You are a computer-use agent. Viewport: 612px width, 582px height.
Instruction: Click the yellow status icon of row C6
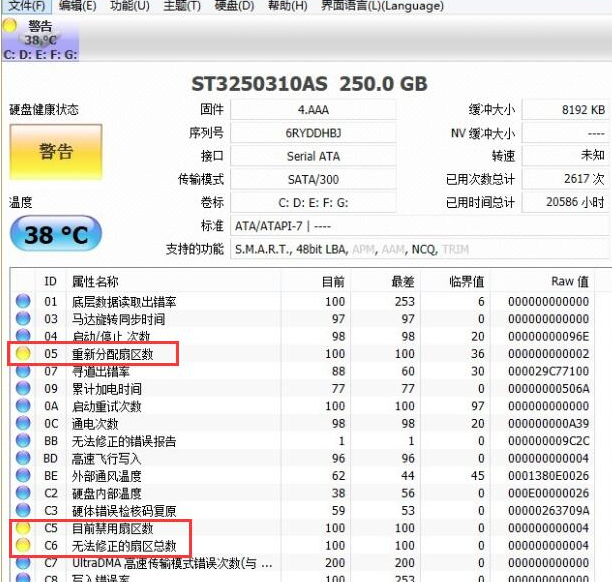click(23, 545)
